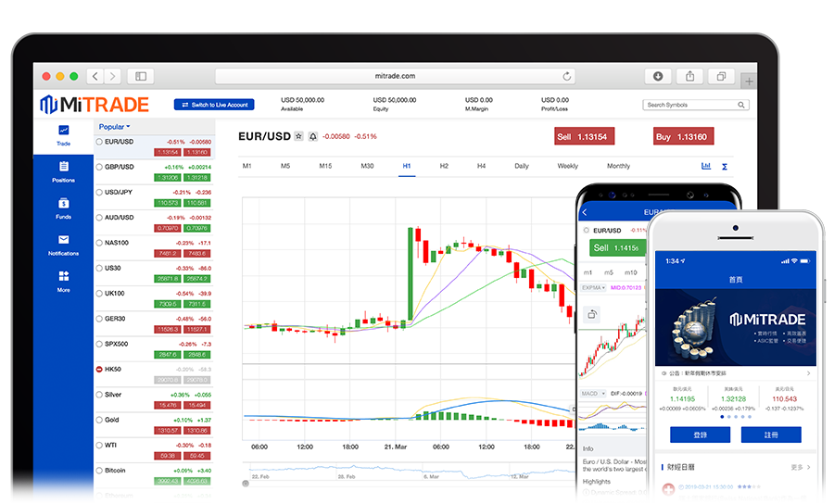This screenshot has width=834, height=504.
Task: Add EUR/USD to favorites with star icon
Action: pyautogui.click(x=298, y=136)
